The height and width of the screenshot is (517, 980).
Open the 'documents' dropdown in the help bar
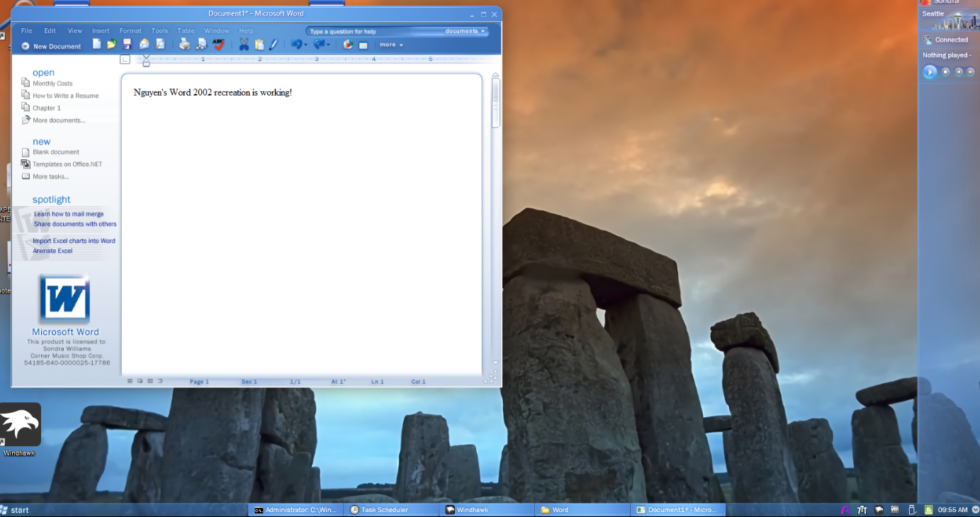pos(465,31)
